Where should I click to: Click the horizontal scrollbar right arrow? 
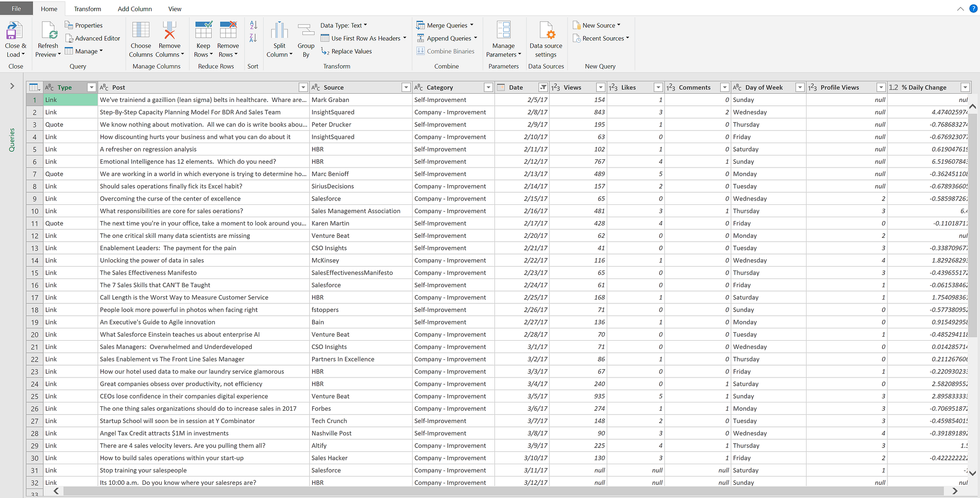pyautogui.click(x=955, y=491)
